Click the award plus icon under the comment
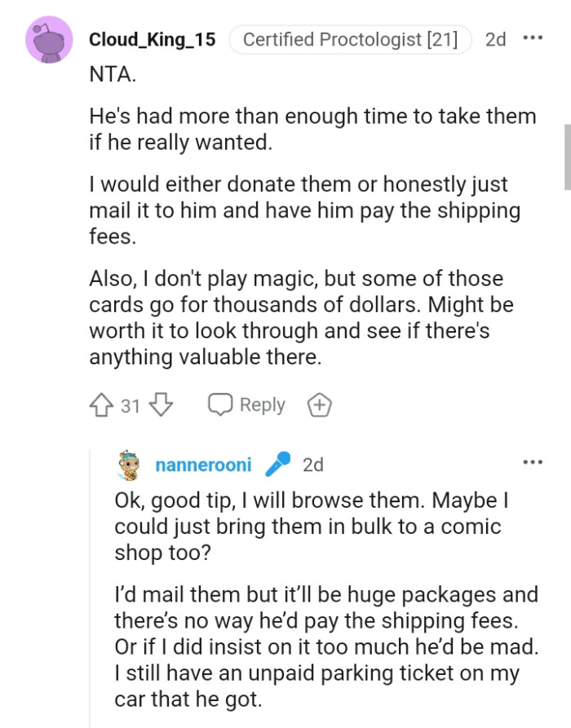This screenshot has width=571, height=728. 320,404
